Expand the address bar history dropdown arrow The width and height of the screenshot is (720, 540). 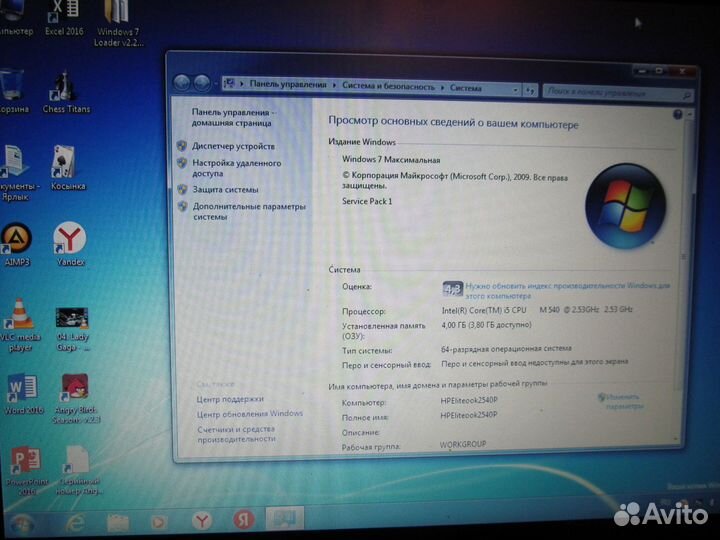[515, 90]
